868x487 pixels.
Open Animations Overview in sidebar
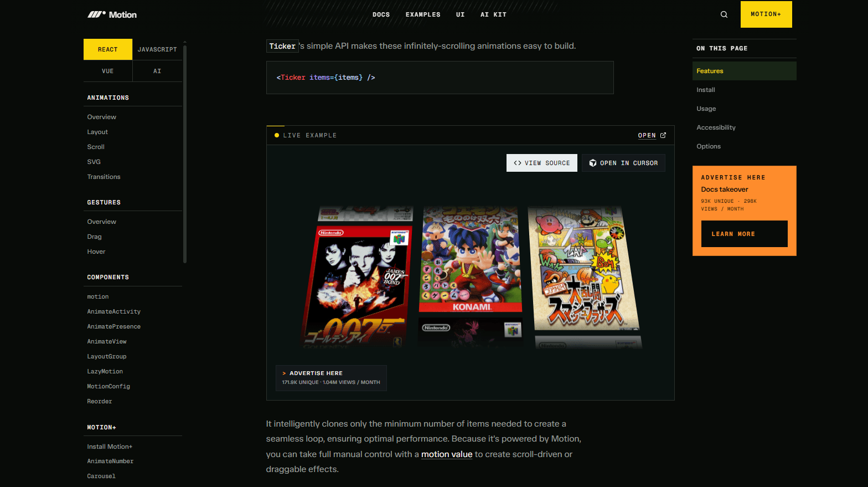(x=102, y=117)
